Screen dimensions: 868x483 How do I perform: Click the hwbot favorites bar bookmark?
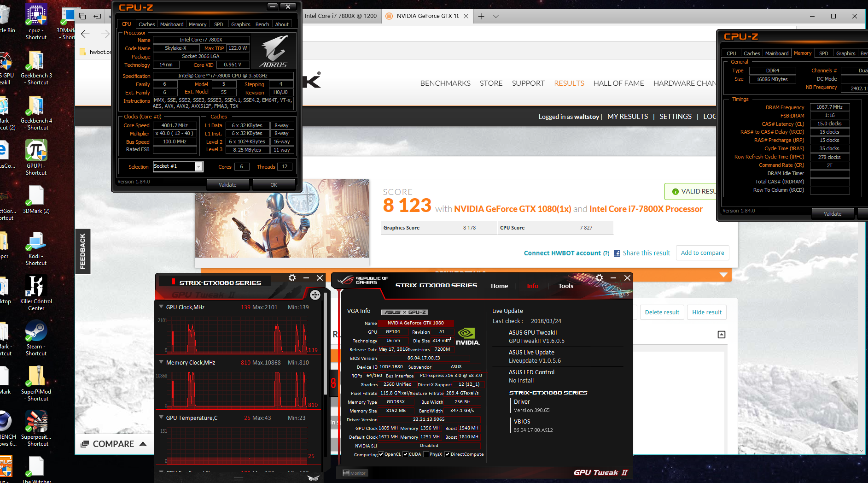tap(95, 52)
